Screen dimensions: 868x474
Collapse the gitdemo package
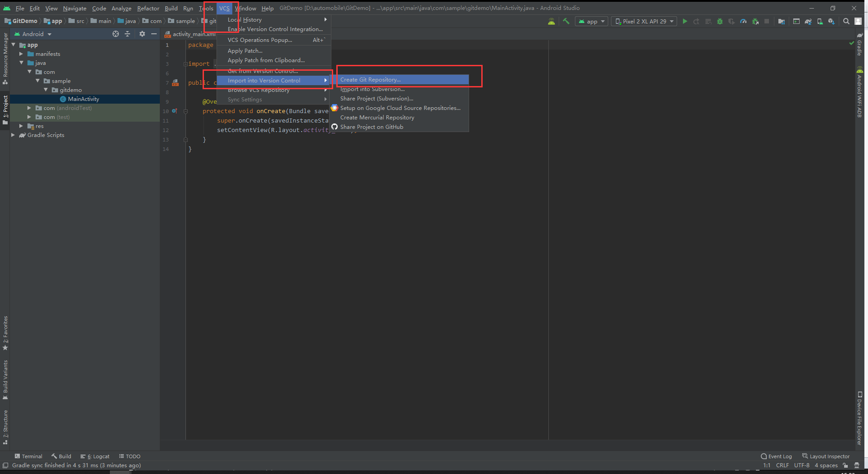pos(46,90)
